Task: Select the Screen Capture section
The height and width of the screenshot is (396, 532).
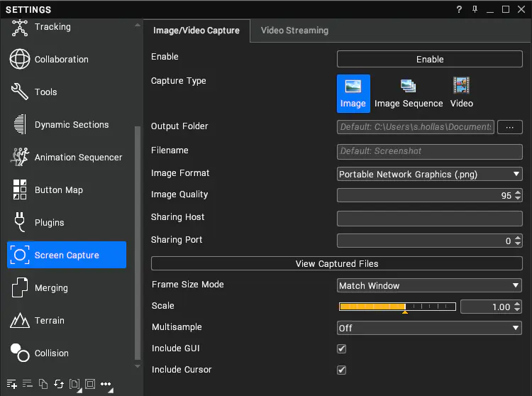Action: pos(67,255)
